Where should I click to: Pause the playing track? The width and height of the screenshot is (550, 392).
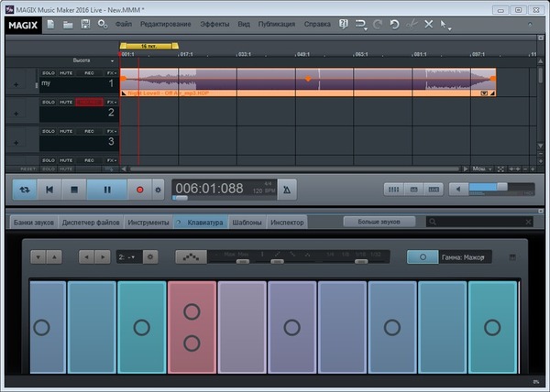pos(107,190)
